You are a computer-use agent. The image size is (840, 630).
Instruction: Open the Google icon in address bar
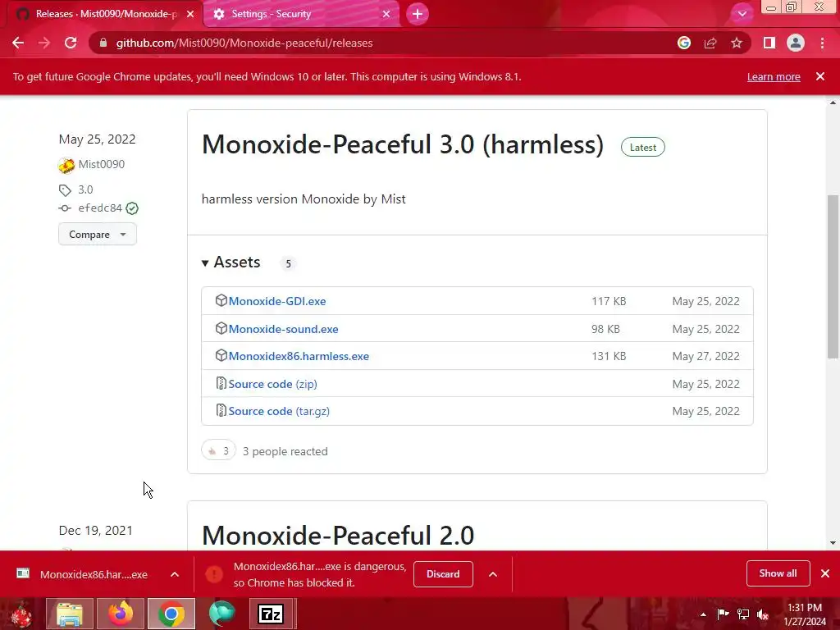684,43
